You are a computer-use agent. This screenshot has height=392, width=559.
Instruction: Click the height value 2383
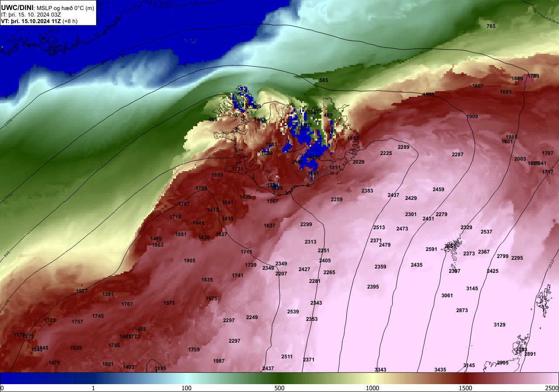tap(367, 191)
